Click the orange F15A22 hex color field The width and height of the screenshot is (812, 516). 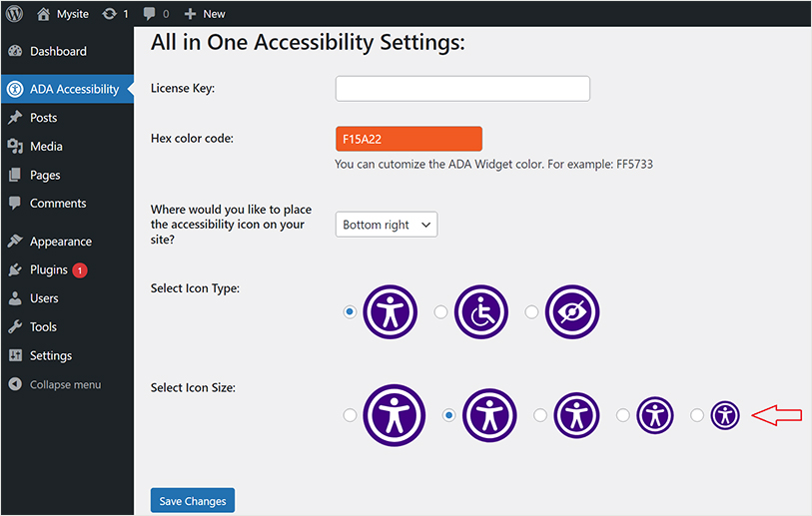tap(408, 139)
